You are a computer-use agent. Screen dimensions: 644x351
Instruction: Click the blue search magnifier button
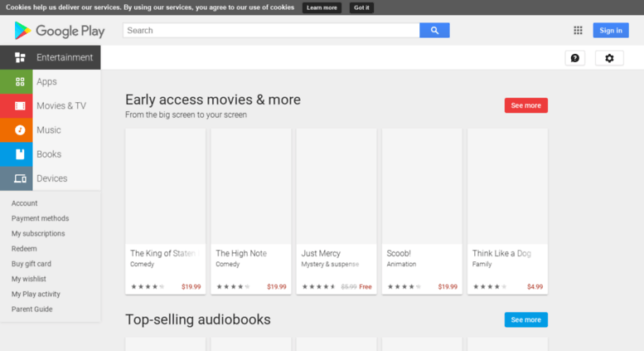tap(434, 31)
